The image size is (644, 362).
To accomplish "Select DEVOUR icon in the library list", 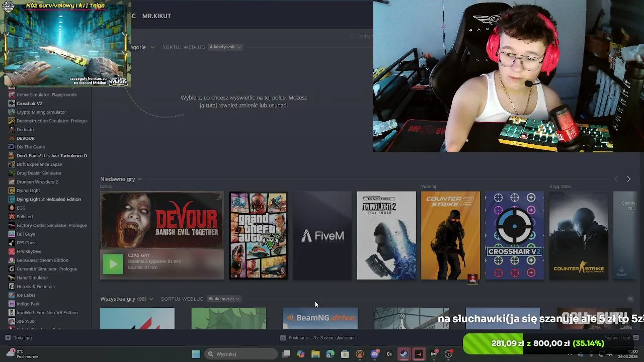I will pyautogui.click(x=12, y=138).
